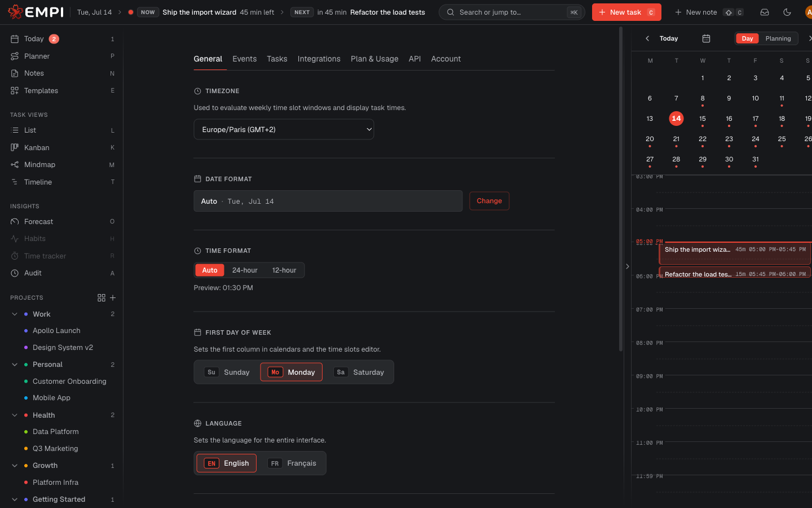Collapse the right calendar panel chevron
This screenshot has width=812, height=508.
point(627,266)
